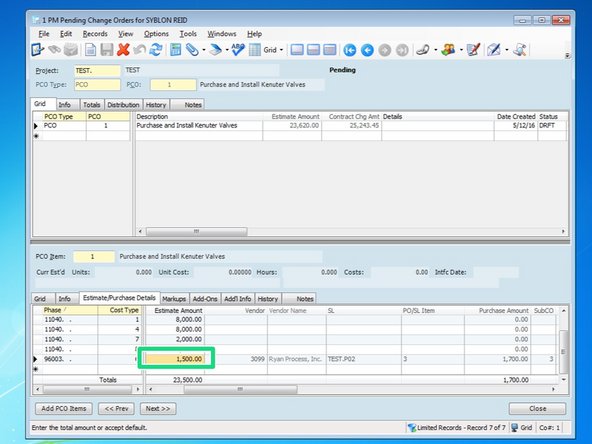Viewport: 592px width, 444px height.
Task: Switch to the Distribution tab
Action: coord(123,105)
